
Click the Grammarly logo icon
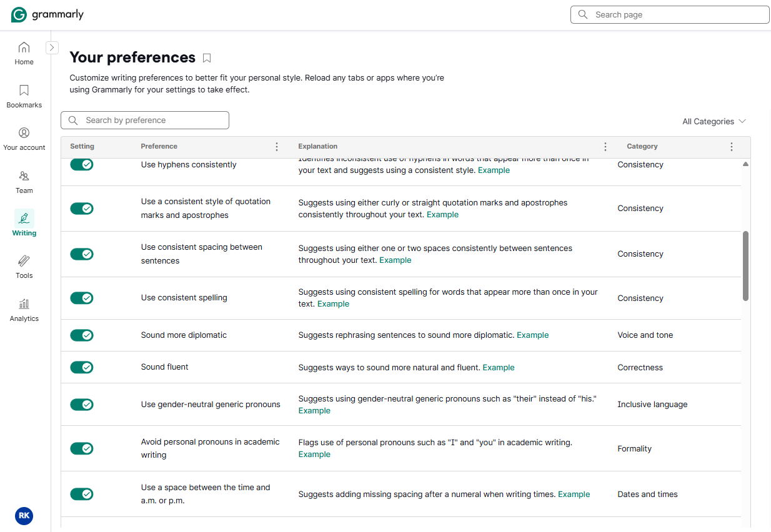coord(19,15)
